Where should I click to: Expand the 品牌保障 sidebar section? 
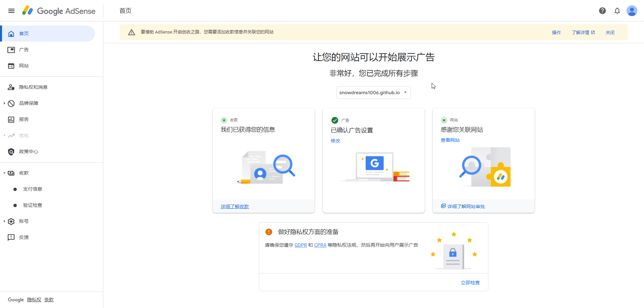tap(4, 103)
